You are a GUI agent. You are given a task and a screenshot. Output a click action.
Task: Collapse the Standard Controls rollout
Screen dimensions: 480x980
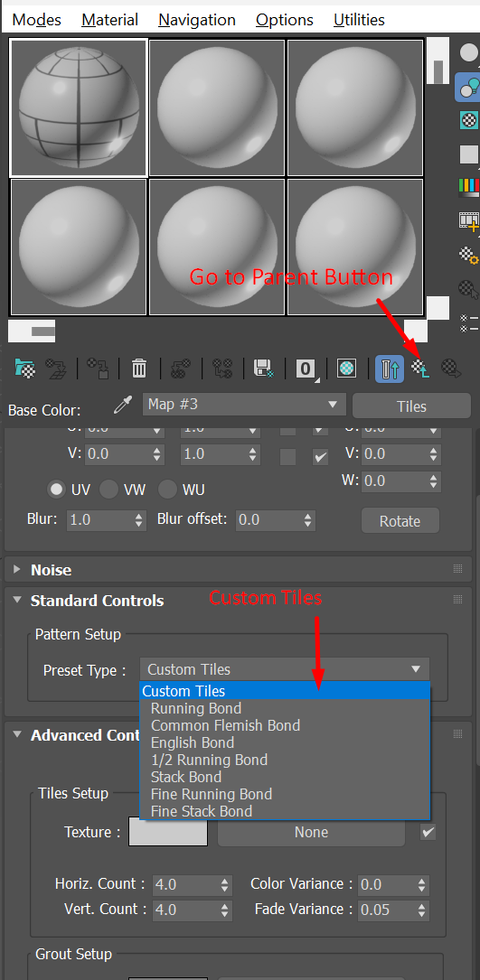pyautogui.click(x=17, y=600)
